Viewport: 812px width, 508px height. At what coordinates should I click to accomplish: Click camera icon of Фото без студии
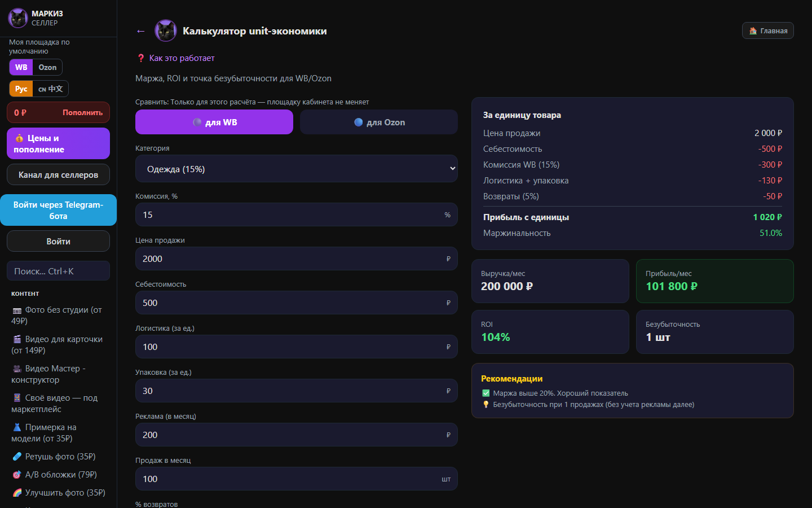(x=17, y=310)
